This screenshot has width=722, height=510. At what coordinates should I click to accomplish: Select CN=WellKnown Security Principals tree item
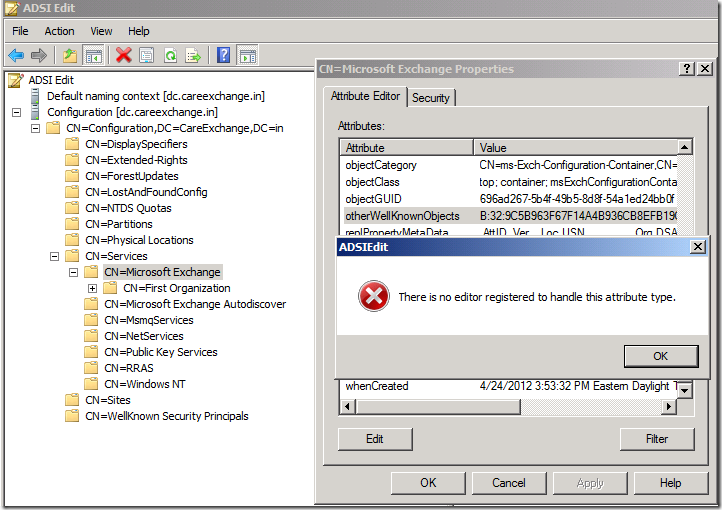tap(167, 416)
